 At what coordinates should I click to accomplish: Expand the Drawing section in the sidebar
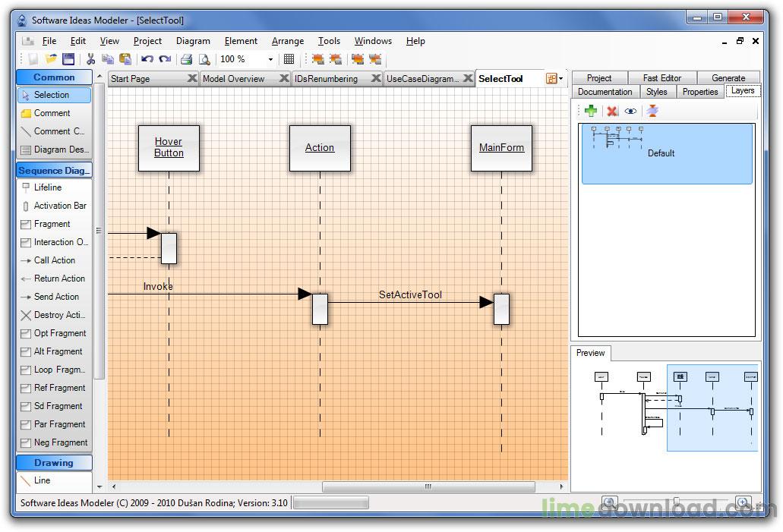pos(53,462)
